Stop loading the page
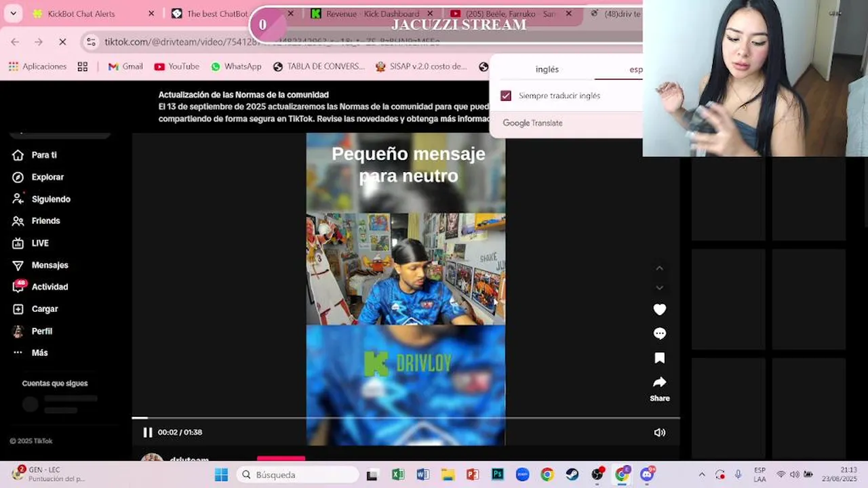This screenshot has width=868, height=488. 62,42
